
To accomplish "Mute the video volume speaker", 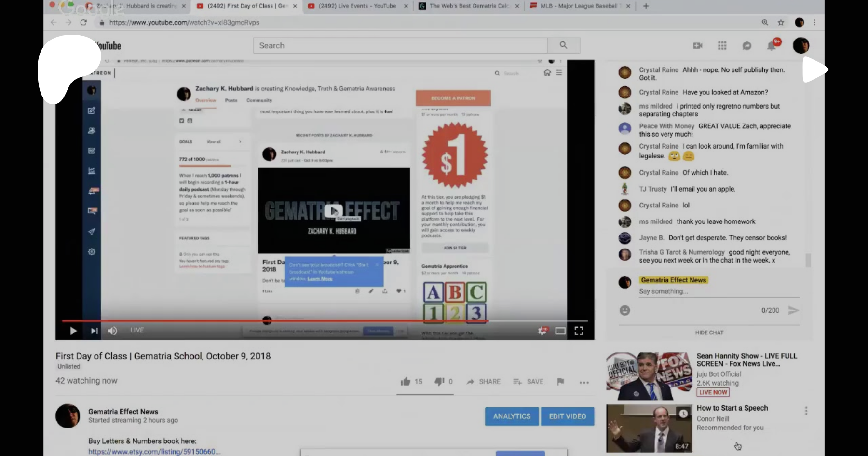I will (x=112, y=331).
